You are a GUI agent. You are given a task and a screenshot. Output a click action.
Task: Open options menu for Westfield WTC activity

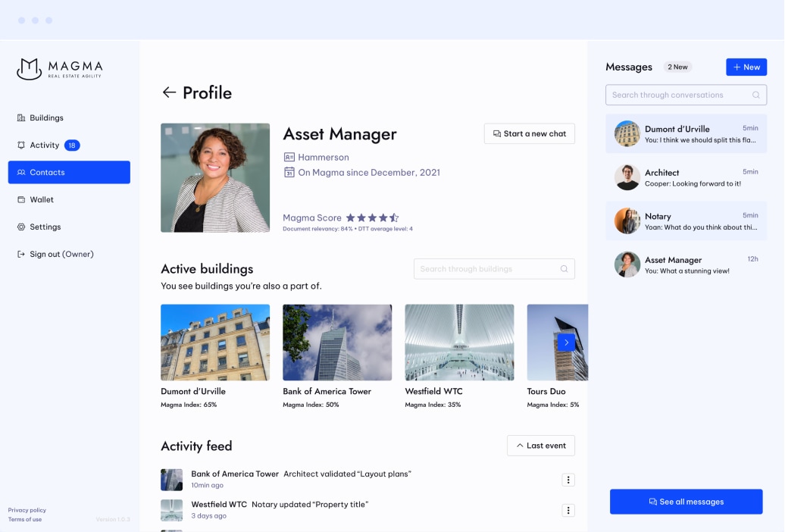click(x=568, y=510)
